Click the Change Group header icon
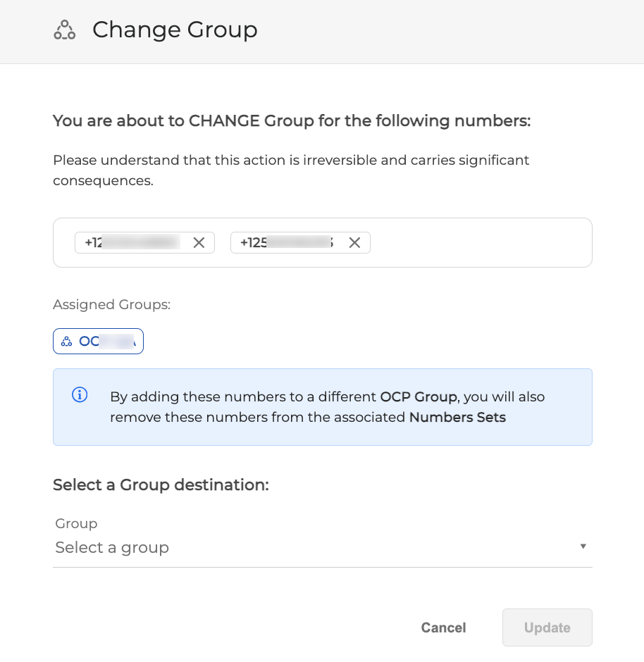Screen dimensions: 644x662 tap(65, 30)
